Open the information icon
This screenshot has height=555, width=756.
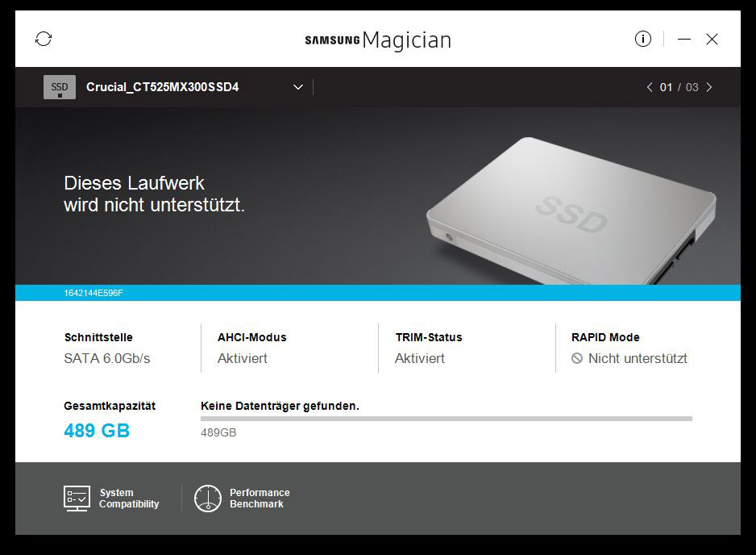(x=642, y=39)
